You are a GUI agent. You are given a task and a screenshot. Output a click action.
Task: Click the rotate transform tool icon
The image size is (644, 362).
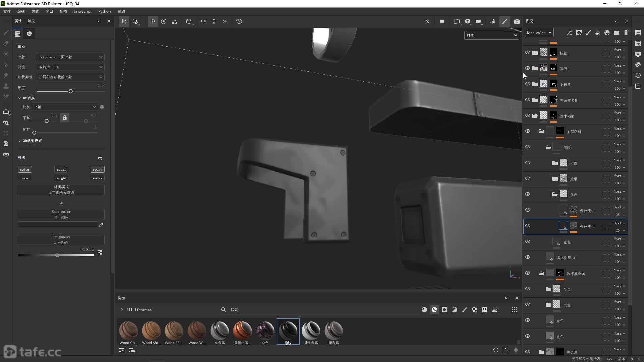click(164, 21)
